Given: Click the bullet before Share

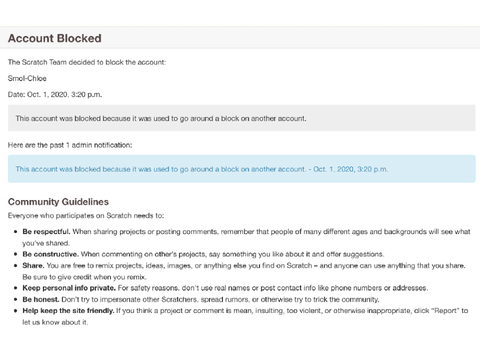Looking at the screenshot, I should point(15,266).
